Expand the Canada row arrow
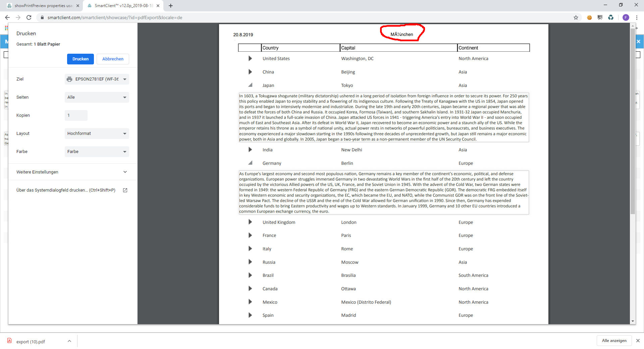This screenshot has width=644, height=349. [250, 289]
